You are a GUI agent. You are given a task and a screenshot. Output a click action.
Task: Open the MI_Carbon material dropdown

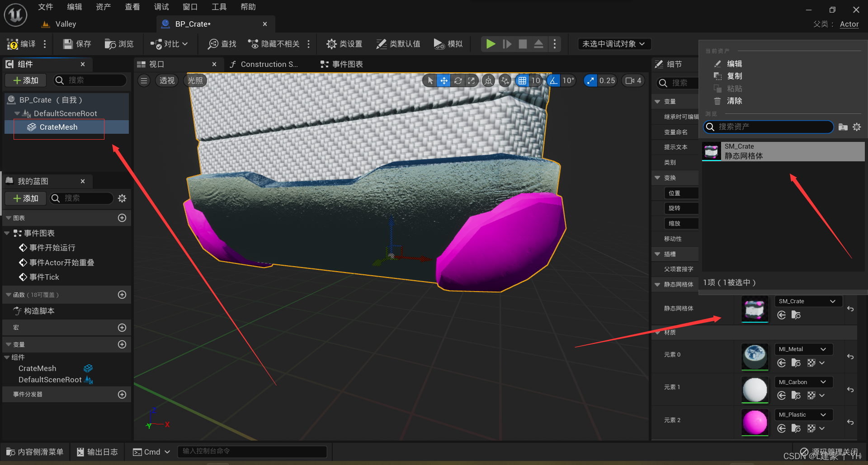803,382
